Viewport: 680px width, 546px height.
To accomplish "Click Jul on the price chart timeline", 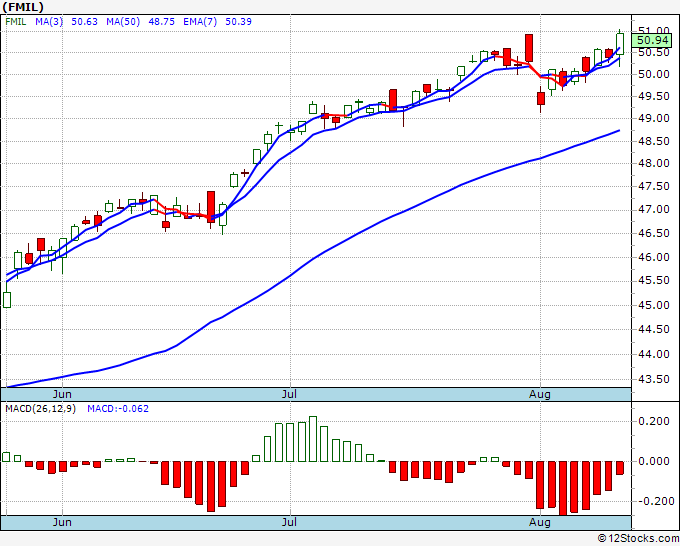I will click(x=289, y=394).
